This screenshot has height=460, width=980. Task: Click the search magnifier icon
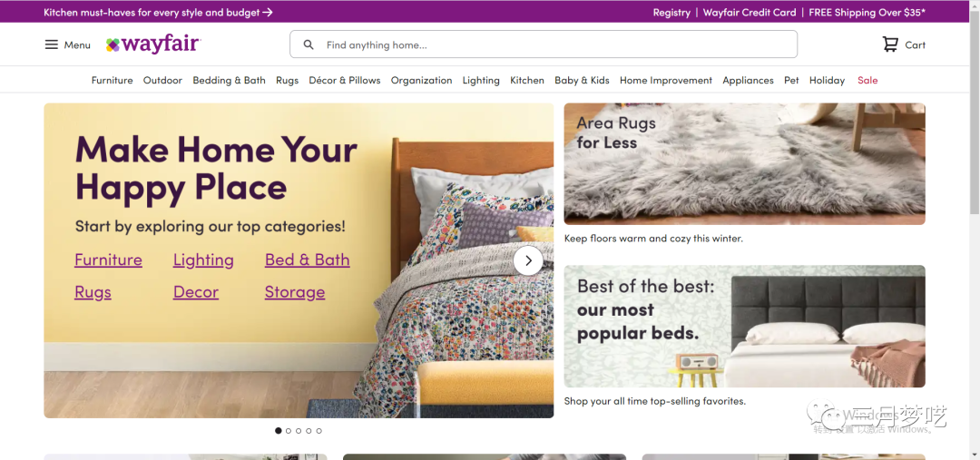(309, 45)
